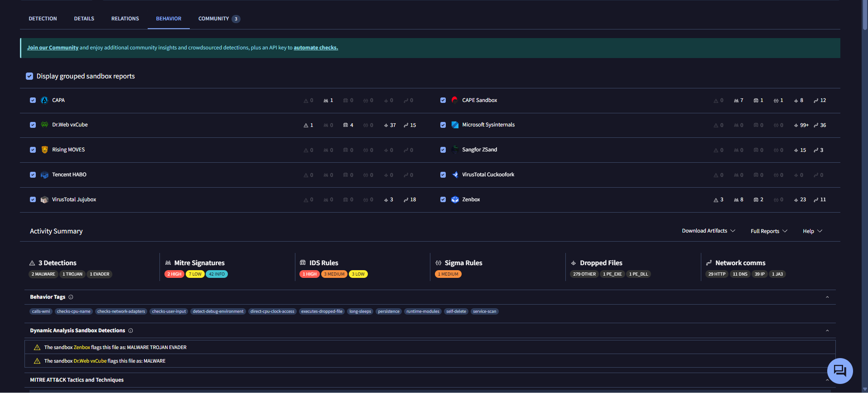Click the CAPE Sandbox red icon
This screenshot has width=868, height=393.
455,100
